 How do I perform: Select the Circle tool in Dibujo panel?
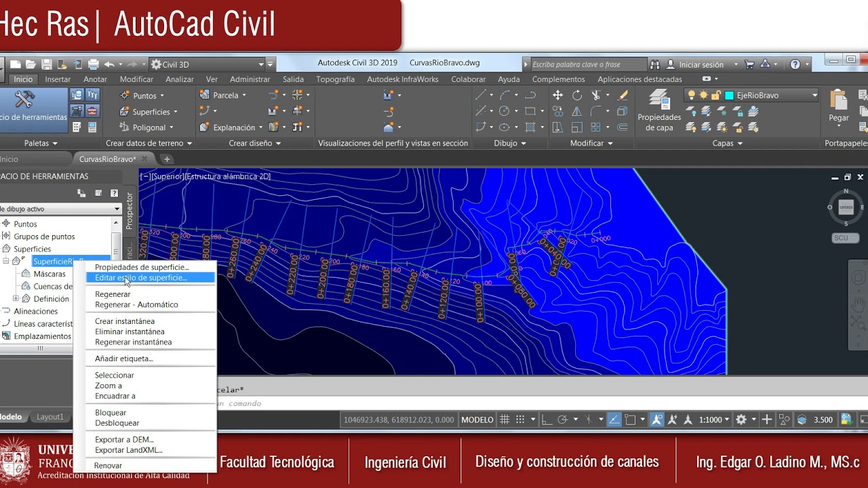tap(504, 111)
